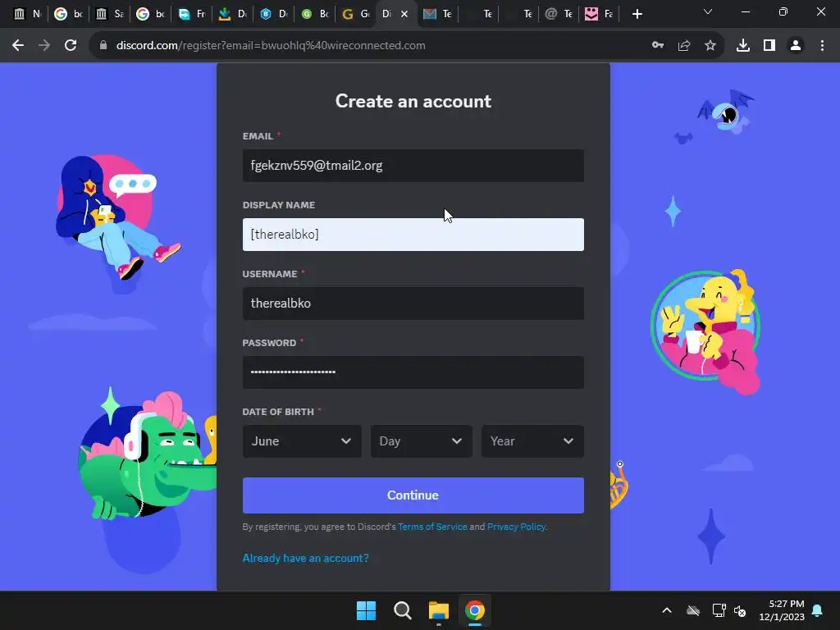
Task: Click the forward navigation arrow
Action: (x=44, y=46)
